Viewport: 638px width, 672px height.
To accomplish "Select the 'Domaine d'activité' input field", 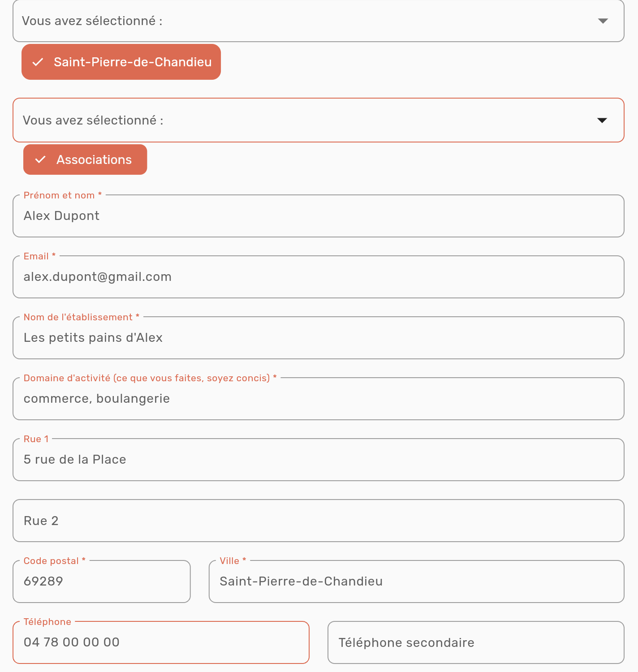I will click(319, 399).
